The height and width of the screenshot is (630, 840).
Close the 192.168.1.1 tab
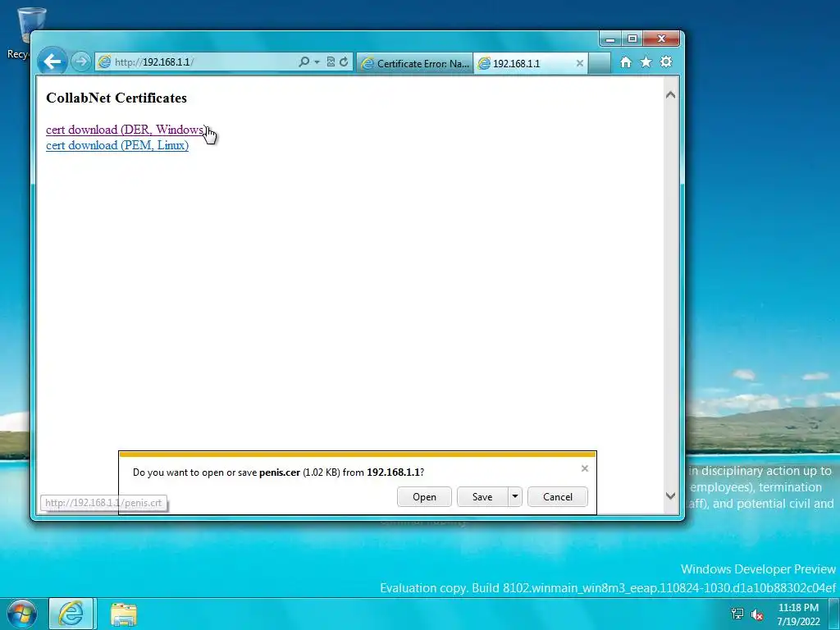(x=580, y=63)
